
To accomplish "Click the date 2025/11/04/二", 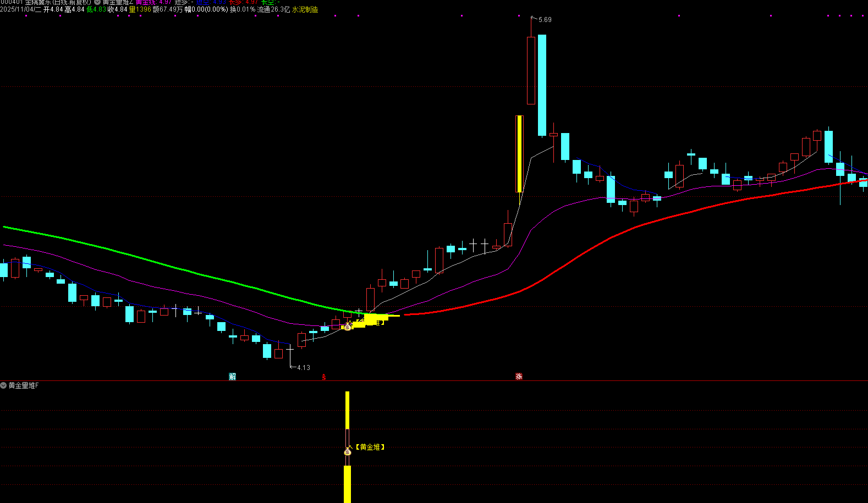I will click(20, 9).
